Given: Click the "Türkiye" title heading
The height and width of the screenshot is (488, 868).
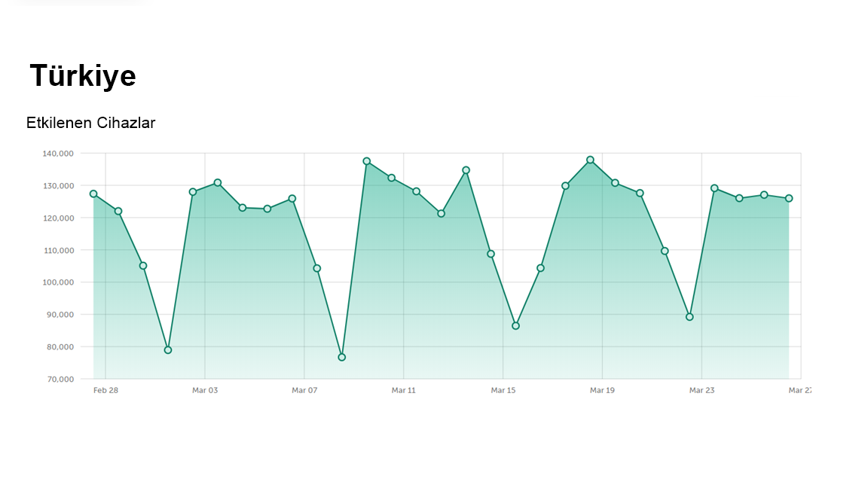Looking at the screenshot, I should [x=83, y=76].
